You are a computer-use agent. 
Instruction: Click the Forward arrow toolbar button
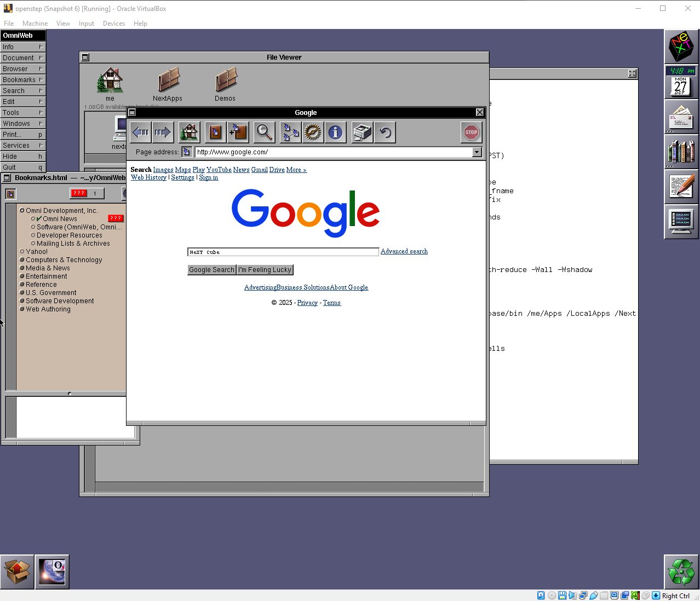163,132
